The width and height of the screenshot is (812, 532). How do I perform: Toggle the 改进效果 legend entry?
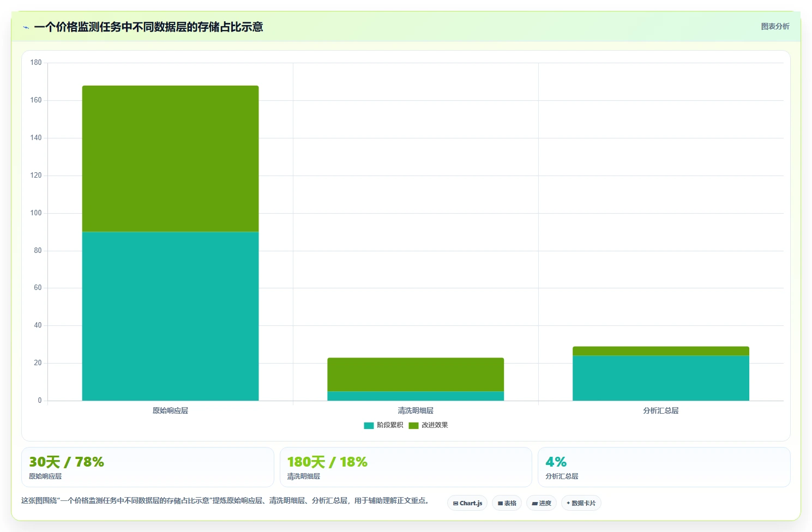point(428,425)
